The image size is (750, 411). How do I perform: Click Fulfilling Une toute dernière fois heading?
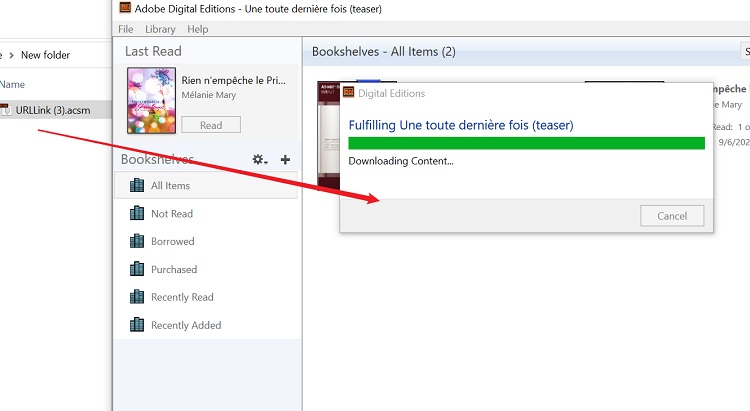pos(461,125)
